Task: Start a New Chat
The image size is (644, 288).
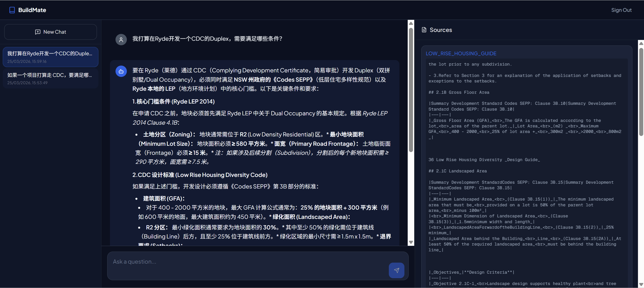Action: [x=50, y=32]
